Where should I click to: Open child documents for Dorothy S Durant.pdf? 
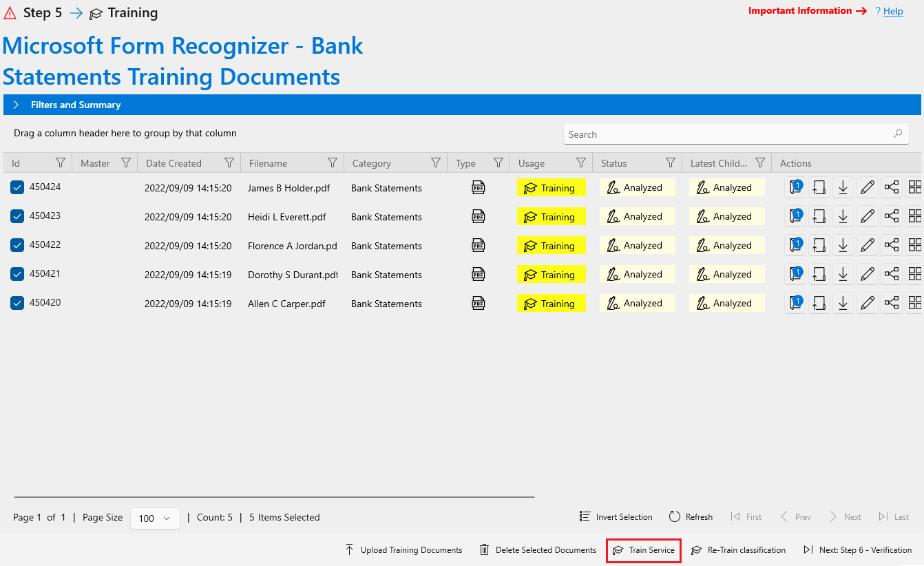[x=795, y=274]
